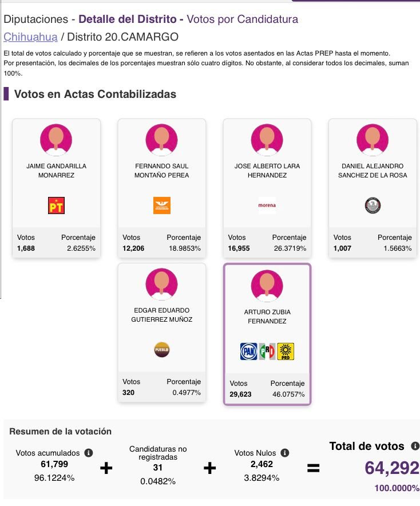Select Fernando Saul Montaño Perea avatar
The width and height of the screenshot is (420, 506).
tap(162, 139)
